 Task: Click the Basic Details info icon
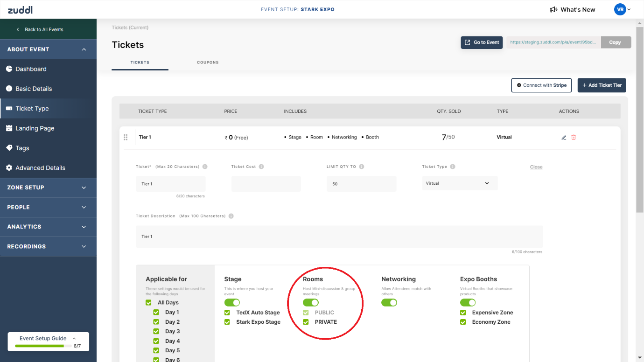[9, 89]
